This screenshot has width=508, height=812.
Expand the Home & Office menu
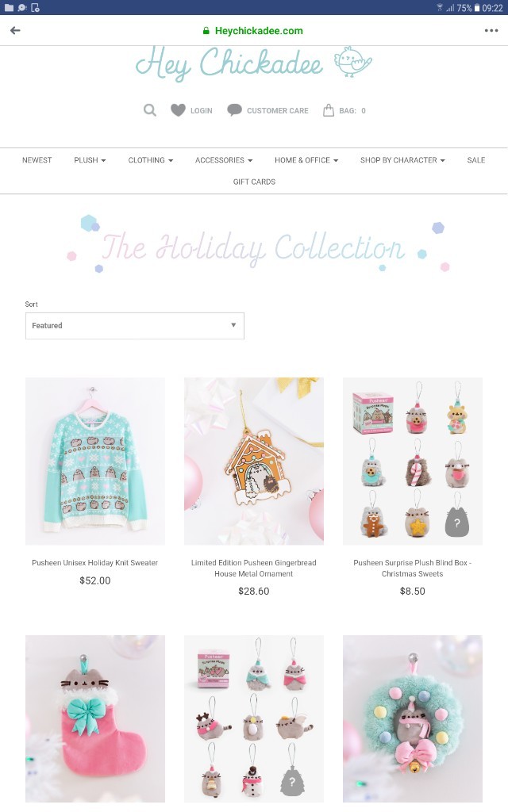pos(306,160)
